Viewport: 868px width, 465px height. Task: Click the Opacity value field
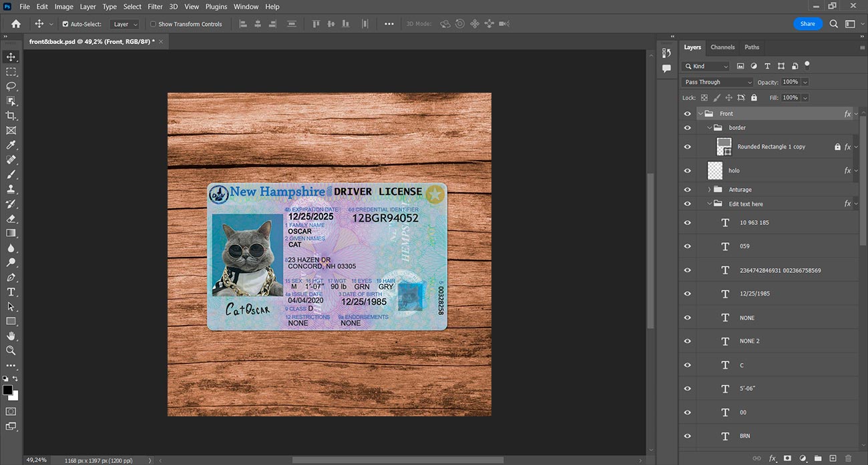[790, 82]
